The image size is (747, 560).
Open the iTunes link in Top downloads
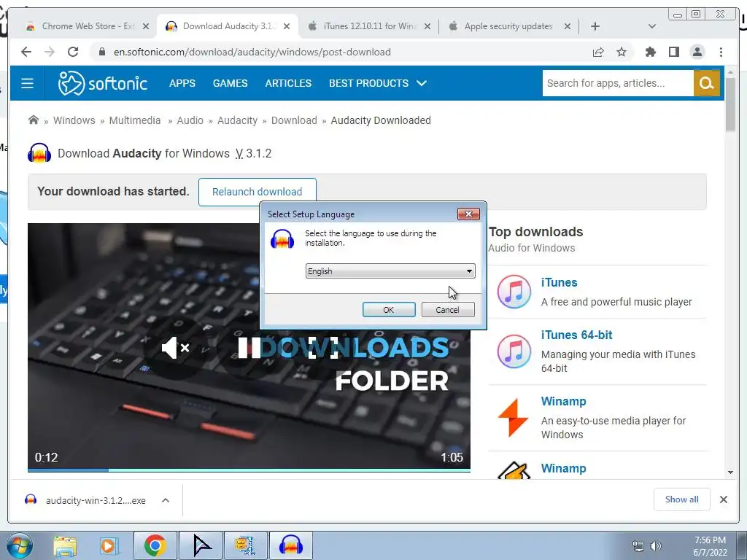tap(559, 282)
